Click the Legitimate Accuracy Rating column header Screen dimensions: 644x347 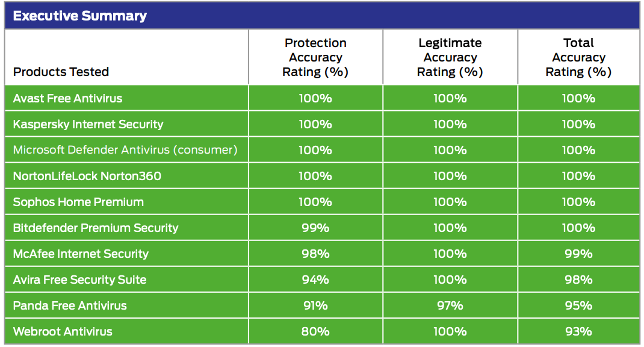coord(450,57)
